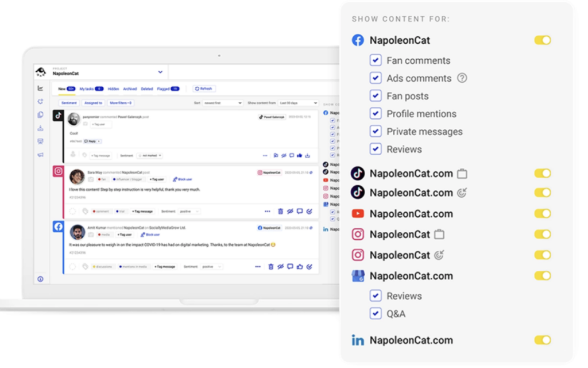This screenshot has width=588, height=368.
Task: Uncheck the Fan posts checkbox
Action: tap(376, 96)
